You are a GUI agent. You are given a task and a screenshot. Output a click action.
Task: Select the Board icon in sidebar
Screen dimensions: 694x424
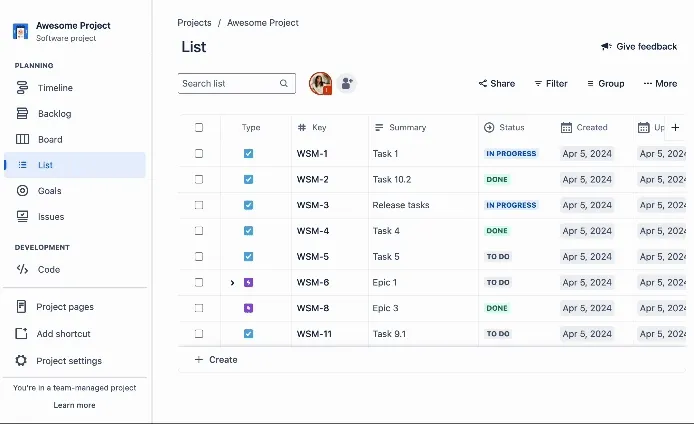pyautogui.click(x=22, y=139)
